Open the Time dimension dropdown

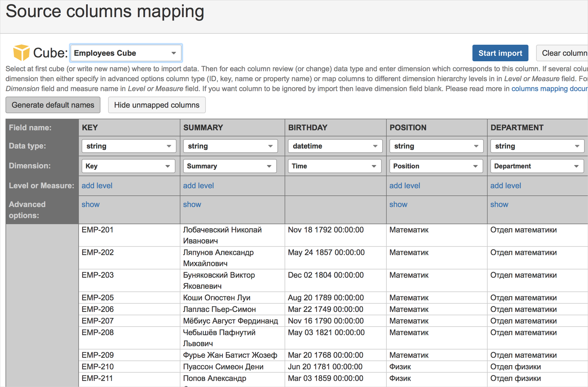click(334, 166)
